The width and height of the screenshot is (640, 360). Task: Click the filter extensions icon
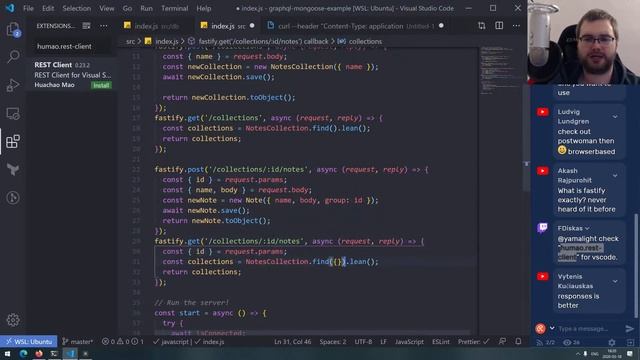click(x=87, y=26)
